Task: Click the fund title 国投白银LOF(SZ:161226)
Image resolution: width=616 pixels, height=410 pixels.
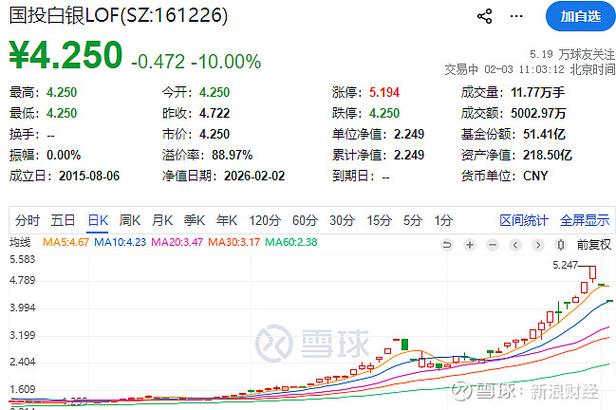Action: tap(118, 16)
